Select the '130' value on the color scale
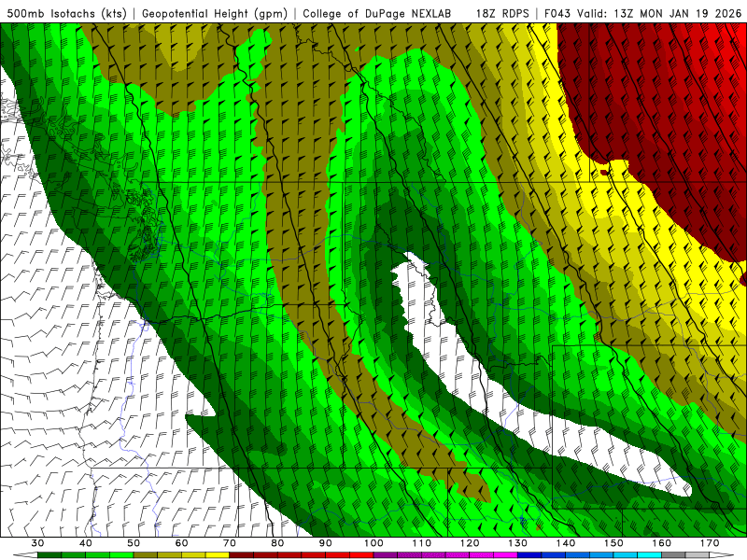The image size is (747, 560). [517, 543]
